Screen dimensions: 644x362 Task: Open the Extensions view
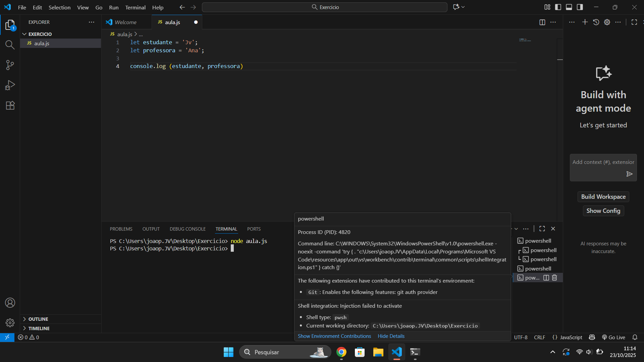[10, 106]
